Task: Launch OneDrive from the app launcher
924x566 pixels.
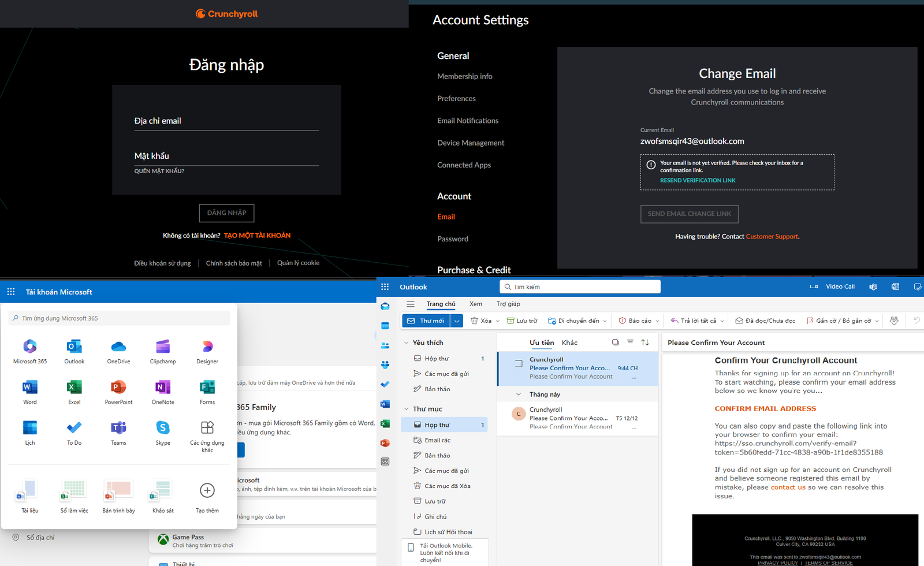Action: point(118,351)
